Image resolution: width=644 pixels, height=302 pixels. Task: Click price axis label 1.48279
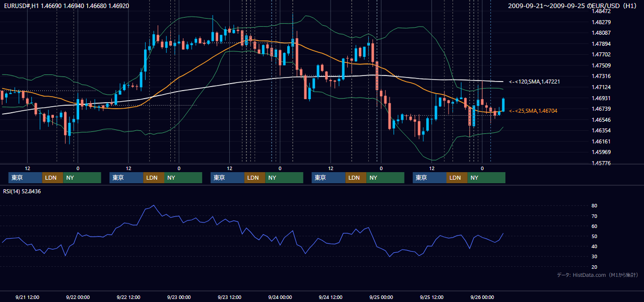pos(601,22)
